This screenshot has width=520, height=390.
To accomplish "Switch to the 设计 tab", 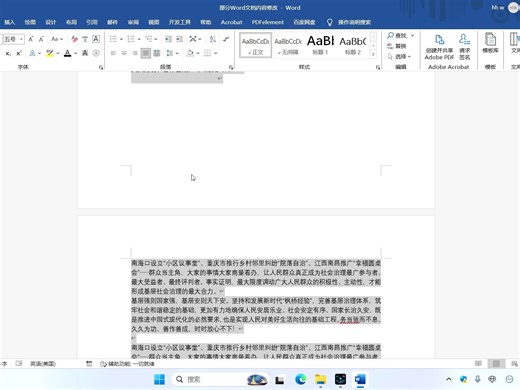I will [51, 22].
